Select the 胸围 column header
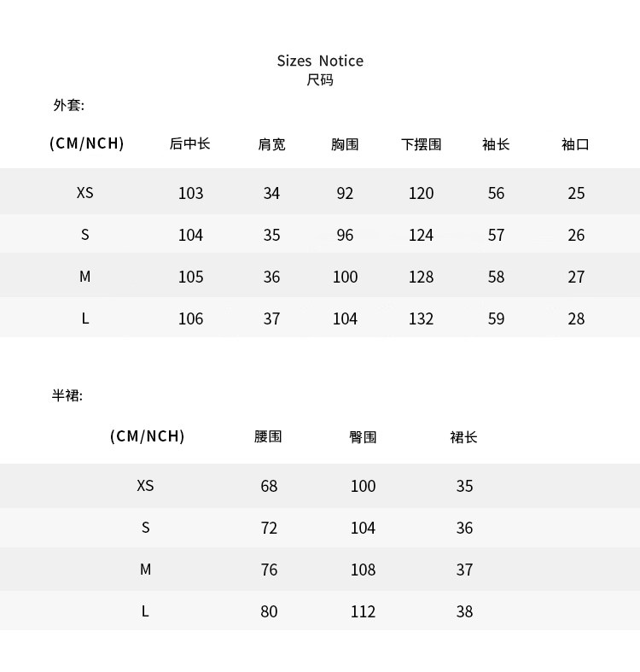 345,144
